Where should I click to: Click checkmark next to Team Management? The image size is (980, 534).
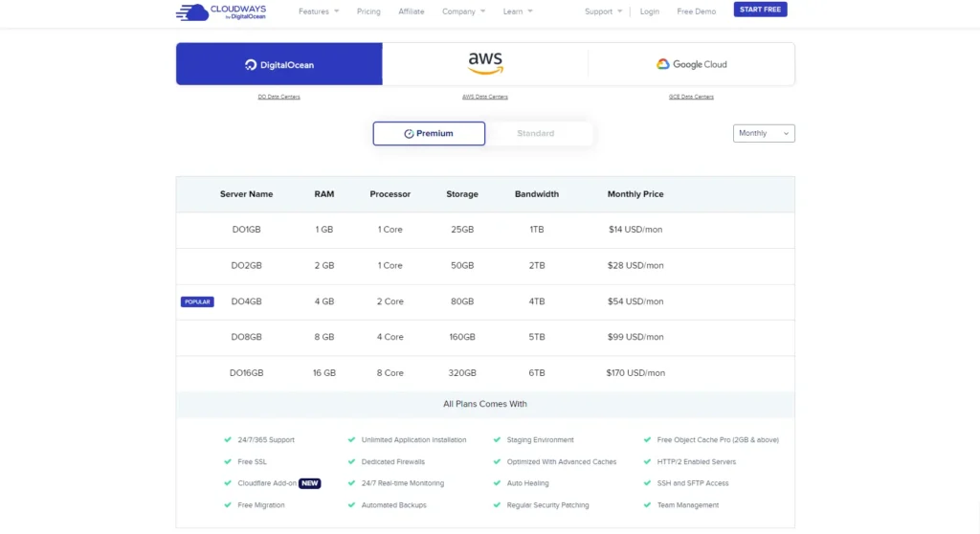click(647, 504)
